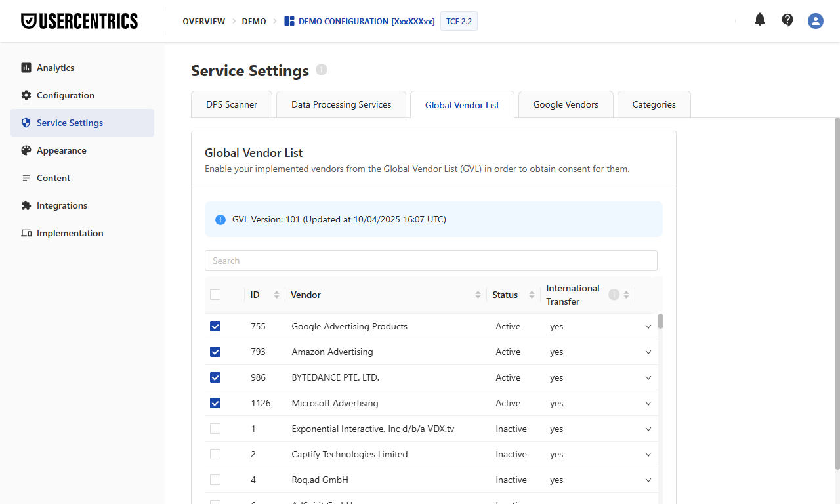Sort table by Status column arrows

pos(532,295)
